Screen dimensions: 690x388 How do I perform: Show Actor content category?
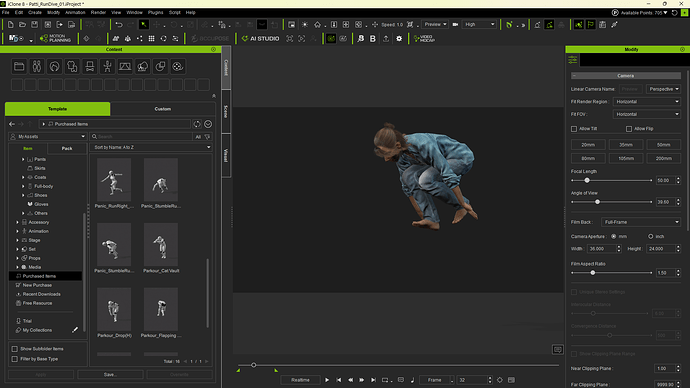pos(37,66)
